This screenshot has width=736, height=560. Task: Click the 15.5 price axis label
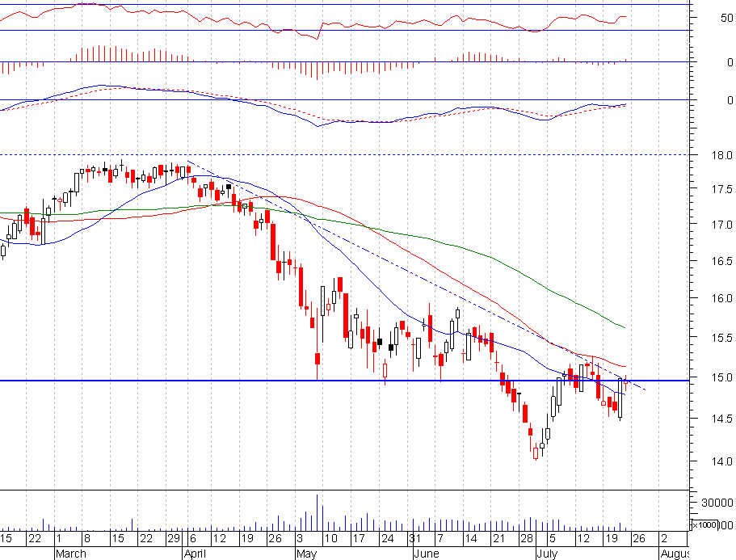[x=722, y=338]
